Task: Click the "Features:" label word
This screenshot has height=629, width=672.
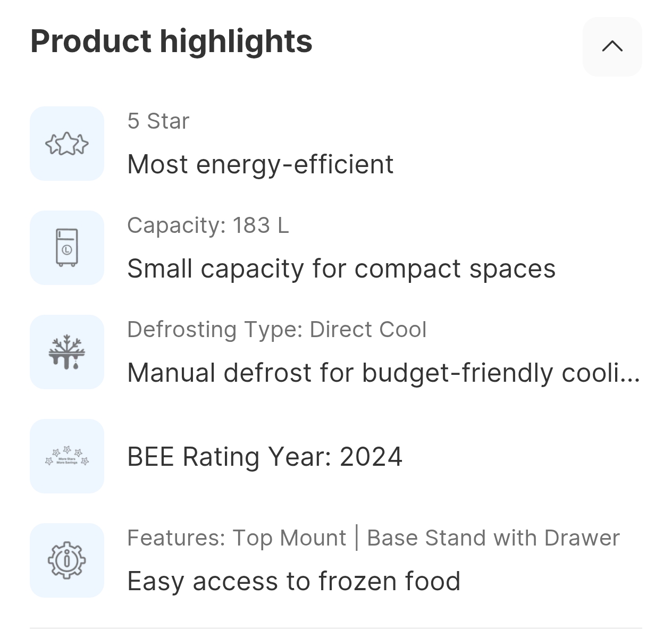Action: pyautogui.click(x=176, y=538)
